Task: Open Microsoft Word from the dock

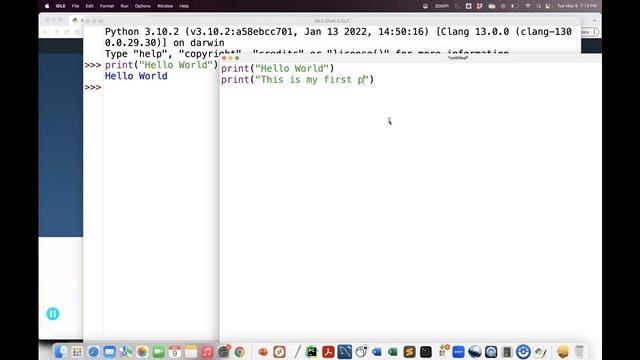Action: (377, 351)
